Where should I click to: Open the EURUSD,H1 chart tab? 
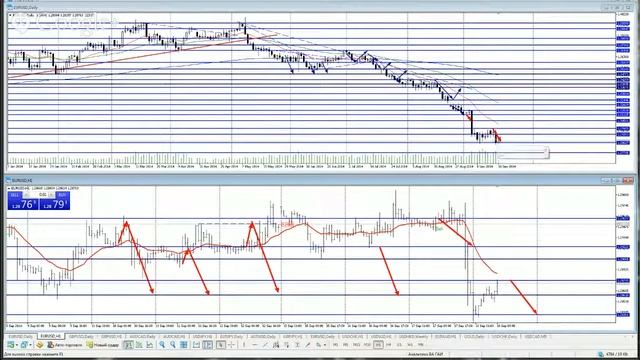click(51, 336)
